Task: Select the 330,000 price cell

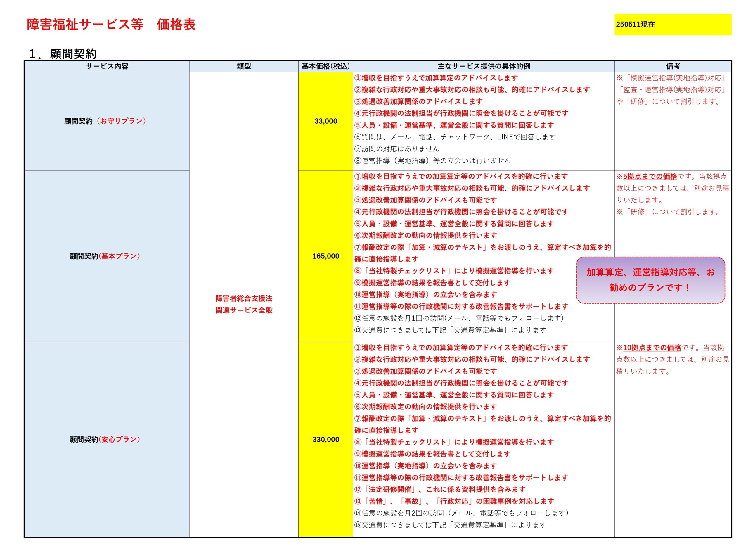Action: point(326,439)
